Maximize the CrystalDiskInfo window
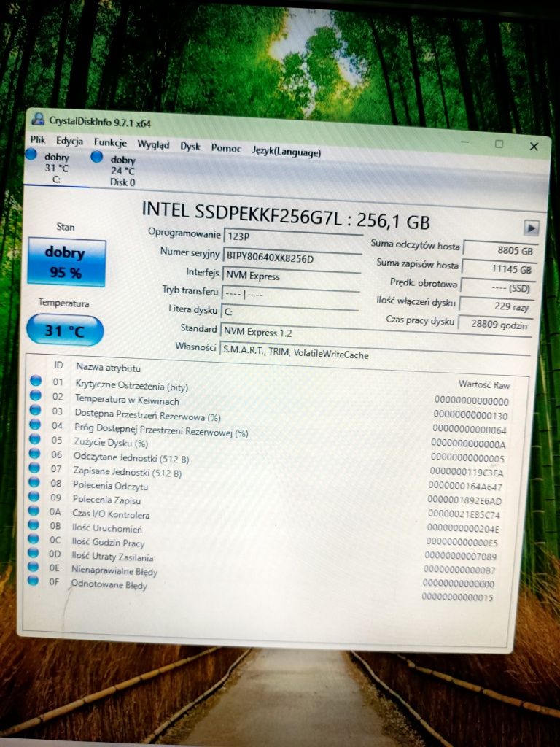This screenshot has width=560, height=747. coord(499,144)
